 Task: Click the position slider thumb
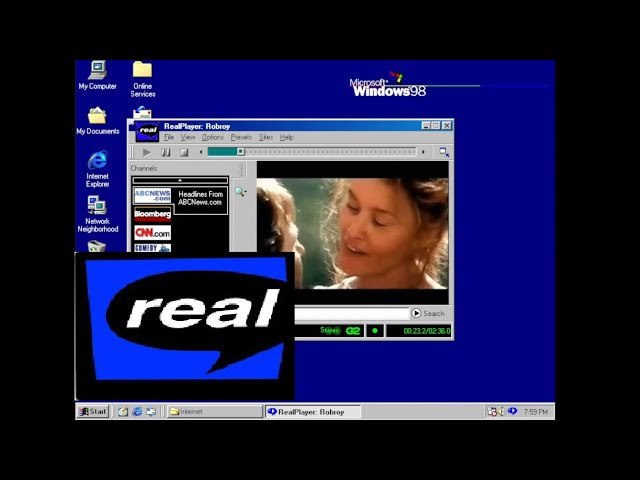241,152
